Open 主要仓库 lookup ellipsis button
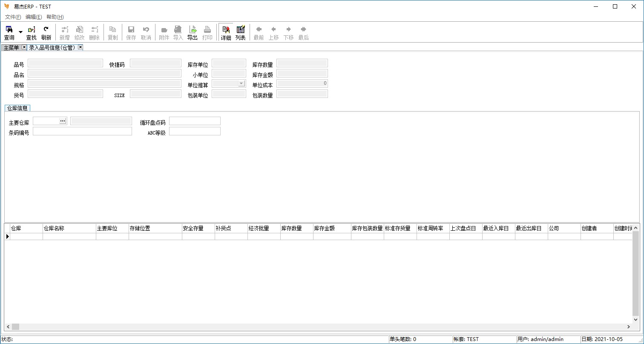 [63, 121]
